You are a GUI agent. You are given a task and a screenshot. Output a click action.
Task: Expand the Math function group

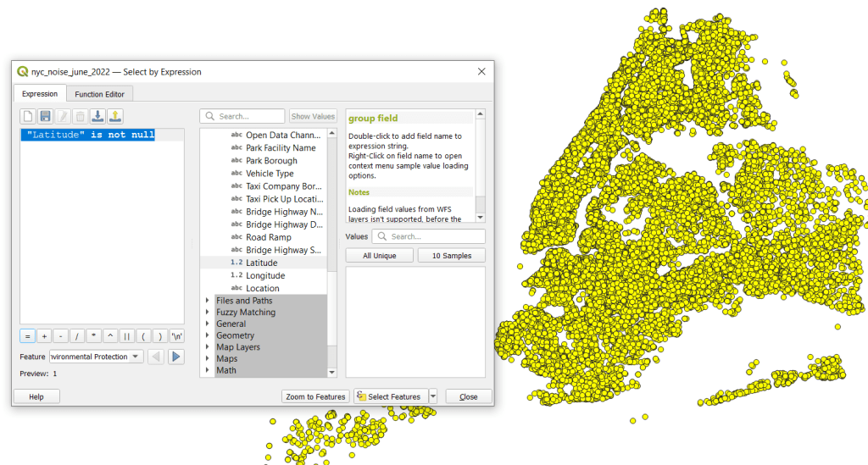[208, 370]
